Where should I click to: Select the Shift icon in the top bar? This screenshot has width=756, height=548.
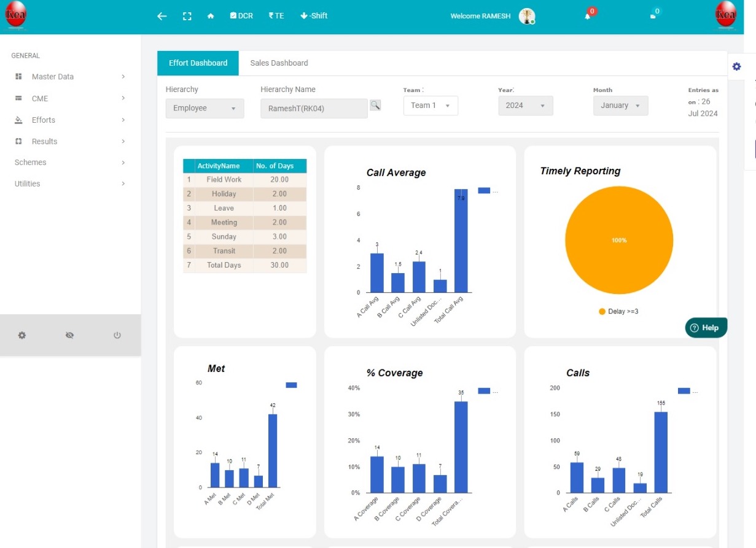point(313,16)
